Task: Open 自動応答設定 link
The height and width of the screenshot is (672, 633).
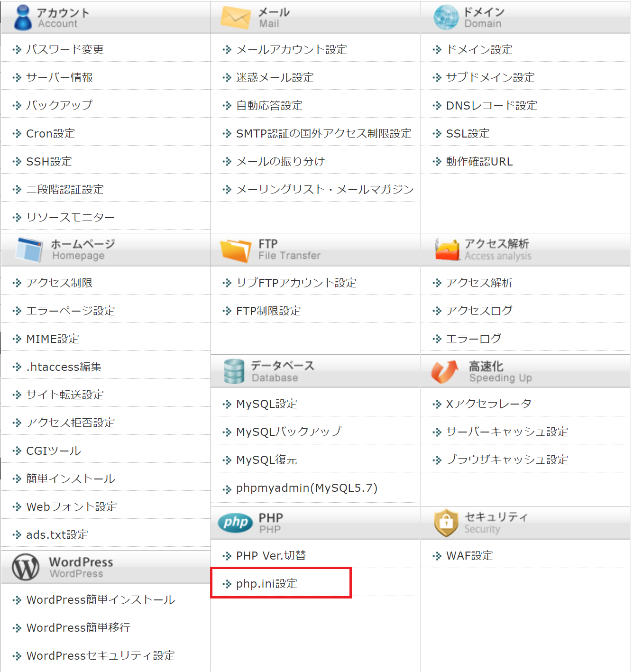Action: 269,105
